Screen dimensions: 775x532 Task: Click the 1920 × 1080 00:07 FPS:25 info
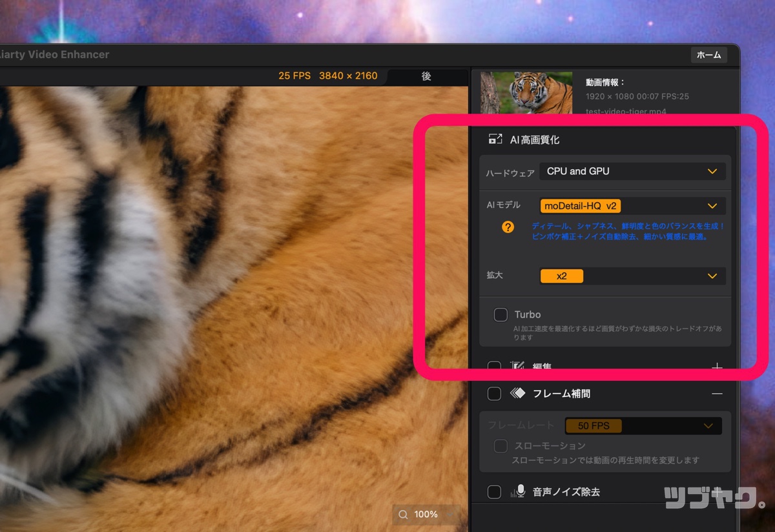pos(637,96)
